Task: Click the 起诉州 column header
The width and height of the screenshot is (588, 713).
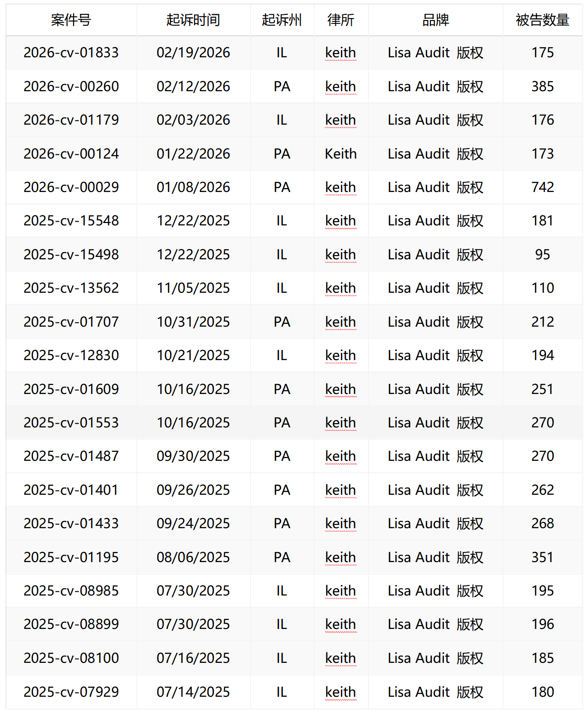Action: (x=282, y=20)
